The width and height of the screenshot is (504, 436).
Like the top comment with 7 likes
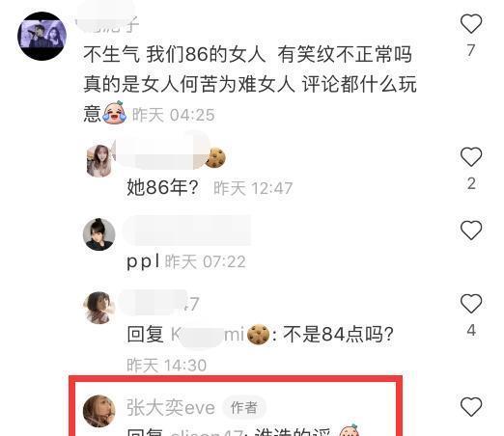(471, 23)
